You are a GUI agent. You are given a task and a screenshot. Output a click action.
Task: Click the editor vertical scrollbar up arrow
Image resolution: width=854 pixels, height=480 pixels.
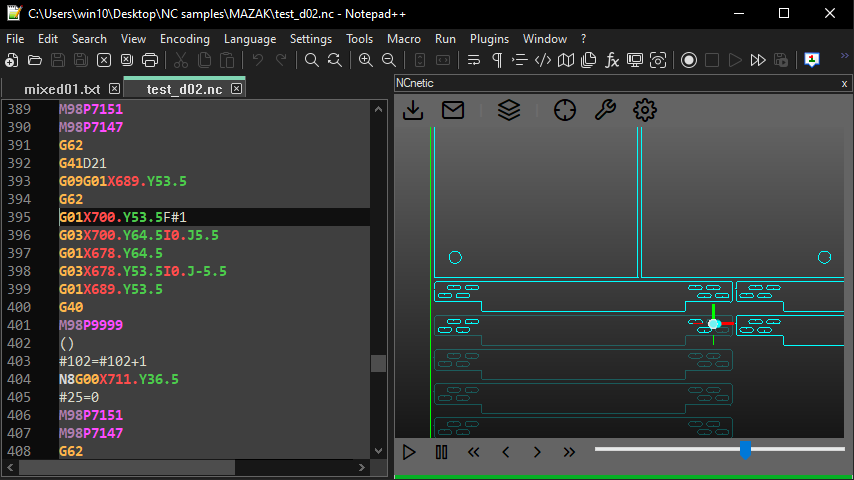coord(379,109)
